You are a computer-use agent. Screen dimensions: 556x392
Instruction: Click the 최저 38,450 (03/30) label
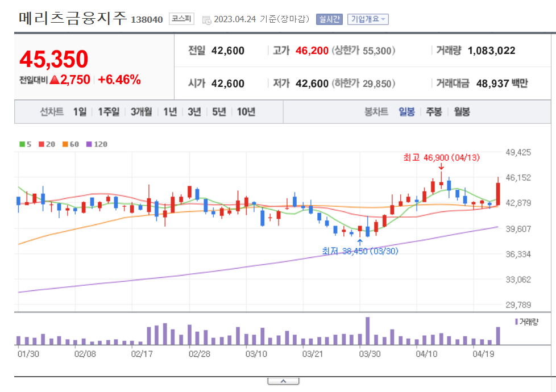(x=360, y=251)
